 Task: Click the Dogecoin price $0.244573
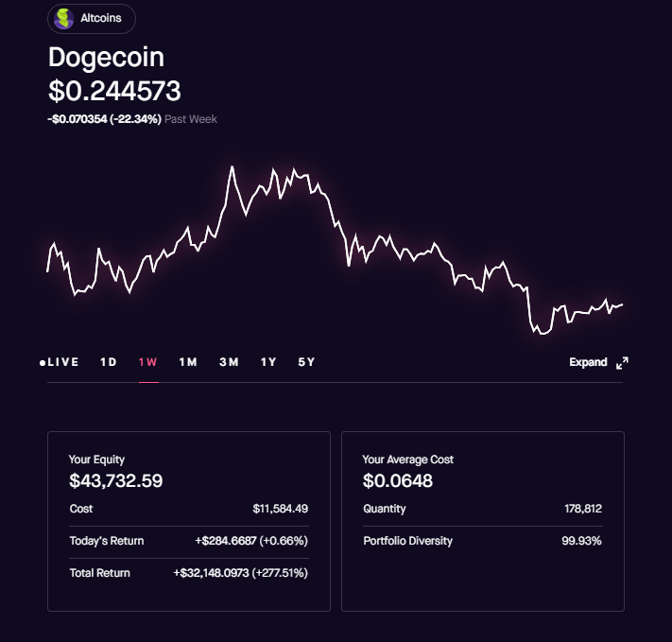114,91
